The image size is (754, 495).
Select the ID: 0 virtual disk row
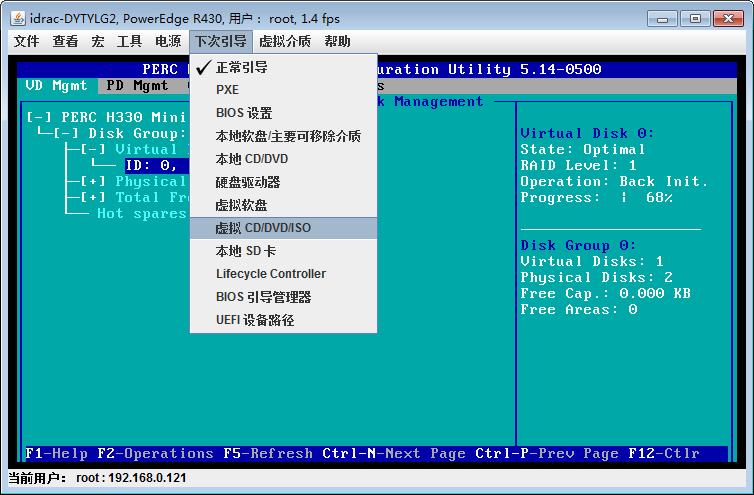tap(157, 165)
